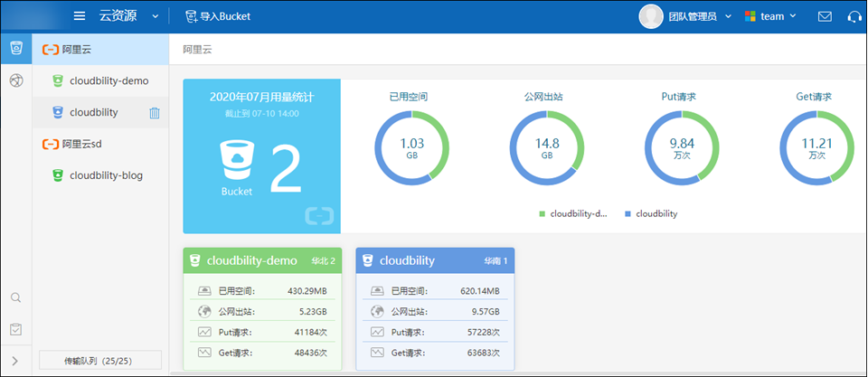868x377 pixels.
Task: Expand the team dropdown arrow
Action: click(793, 16)
